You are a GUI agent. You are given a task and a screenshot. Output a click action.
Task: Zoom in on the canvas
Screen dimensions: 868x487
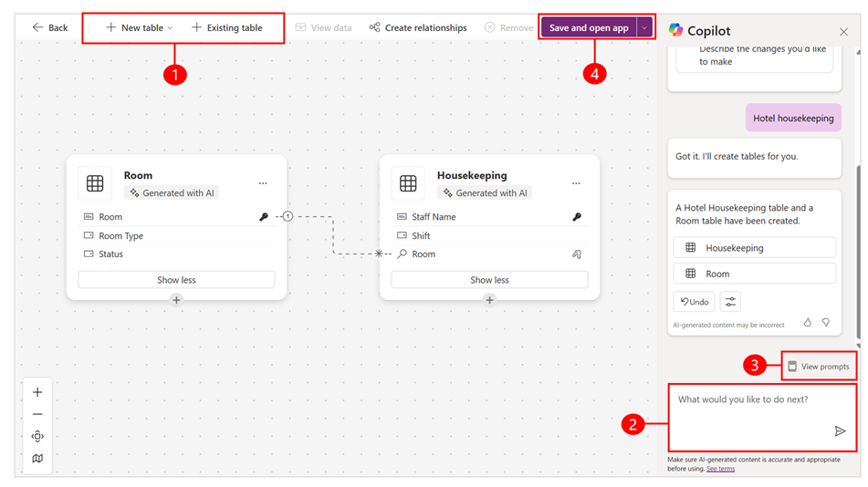point(37,392)
